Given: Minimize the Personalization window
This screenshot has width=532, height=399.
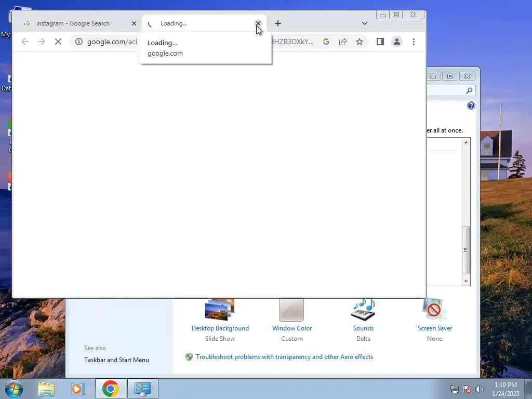Looking at the screenshot, I should pos(433,76).
